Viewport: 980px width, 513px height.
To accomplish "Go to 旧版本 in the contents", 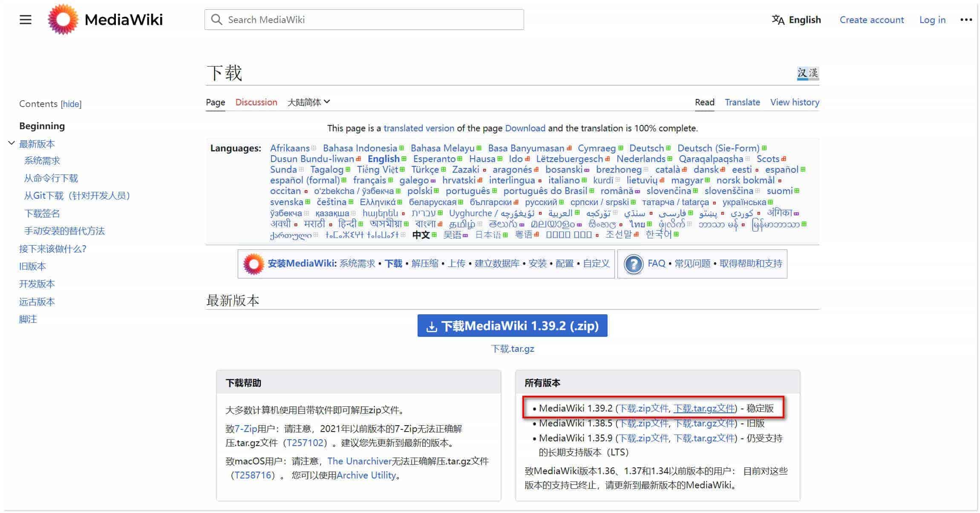I will click(x=32, y=267).
